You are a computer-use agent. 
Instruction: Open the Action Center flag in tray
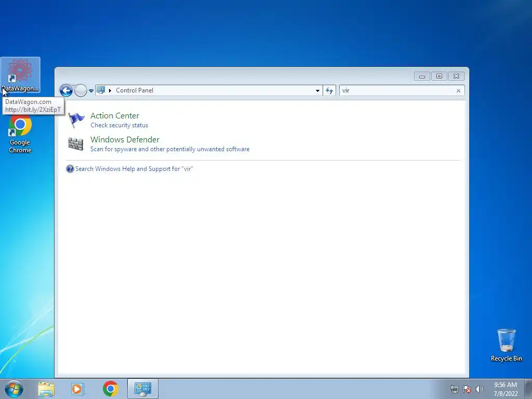467,389
